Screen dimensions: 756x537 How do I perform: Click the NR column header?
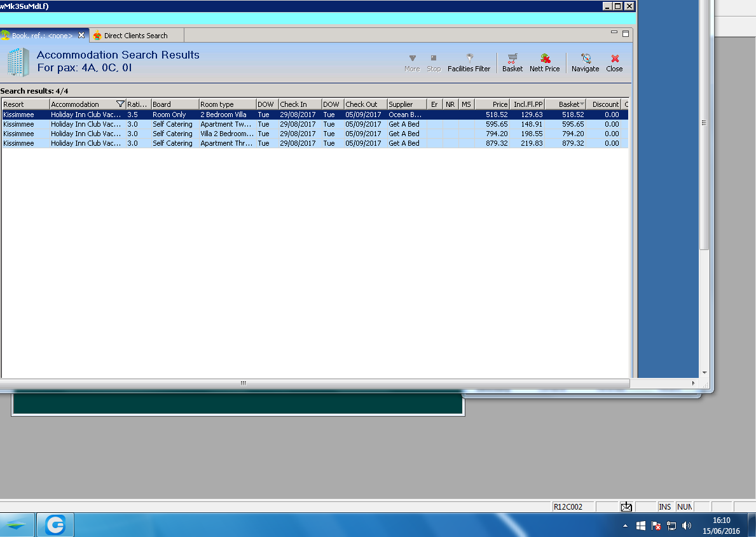(x=450, y=104)
